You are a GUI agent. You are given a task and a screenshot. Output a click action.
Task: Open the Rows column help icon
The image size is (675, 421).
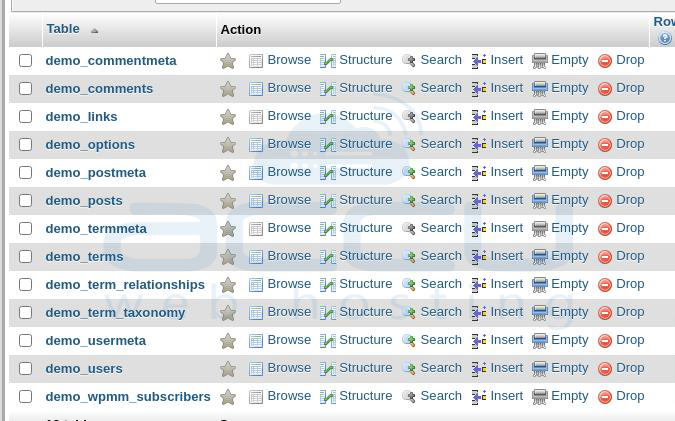point(665,39)
